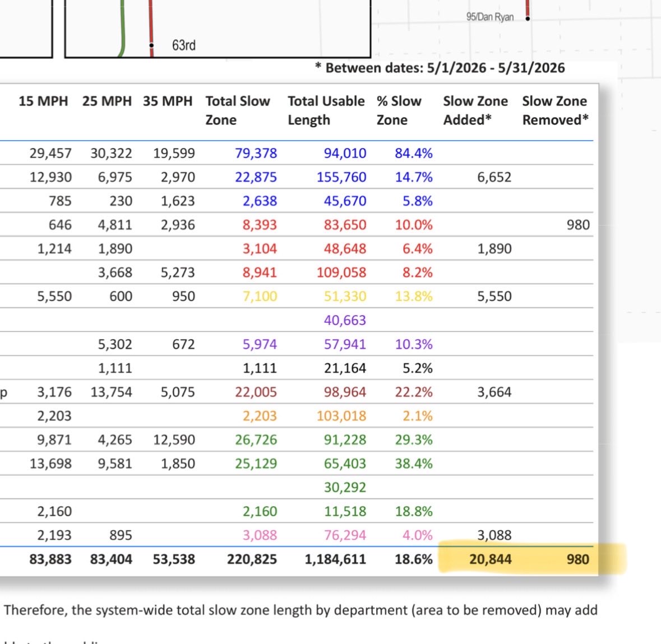Select the "25 MPH" column header
Screen dimensions: 661x644
(x=107, y=101)
